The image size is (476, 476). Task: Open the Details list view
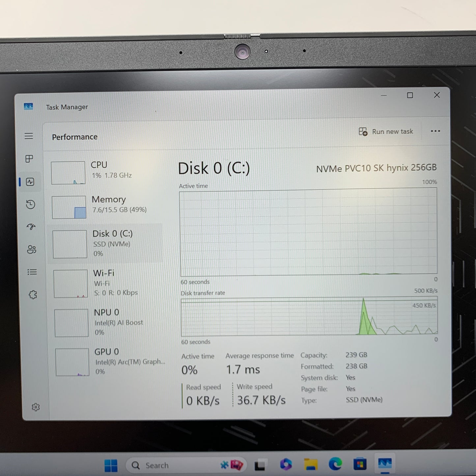32,272
